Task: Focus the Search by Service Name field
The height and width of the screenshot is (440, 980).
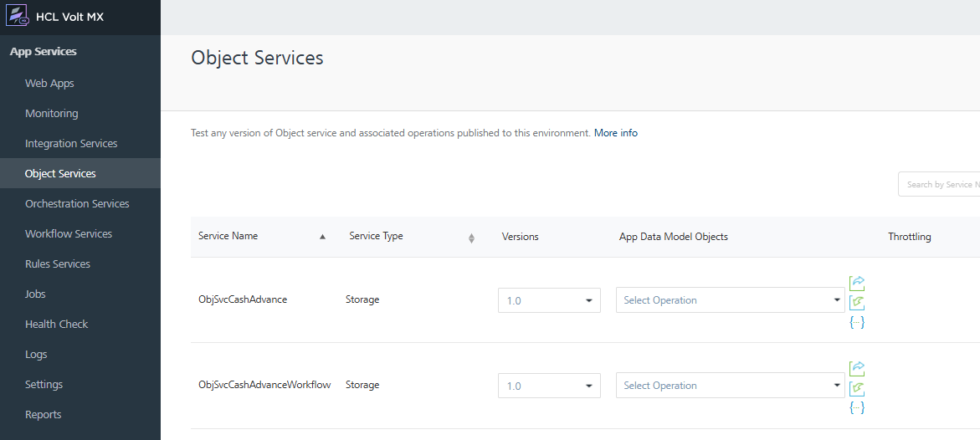Action: 939,185
